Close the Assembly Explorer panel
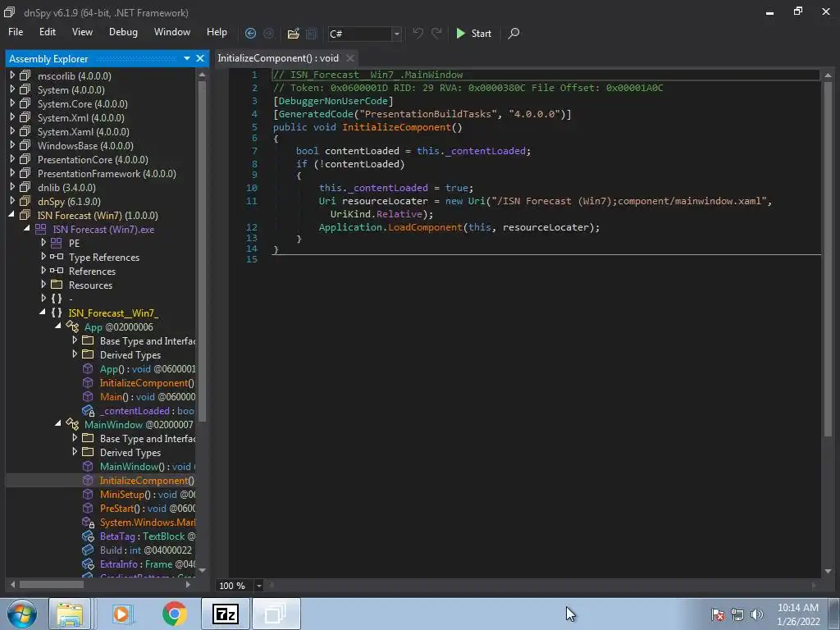Image resolution: width=840 pixels, height=630 pixels. coord(200,58)
